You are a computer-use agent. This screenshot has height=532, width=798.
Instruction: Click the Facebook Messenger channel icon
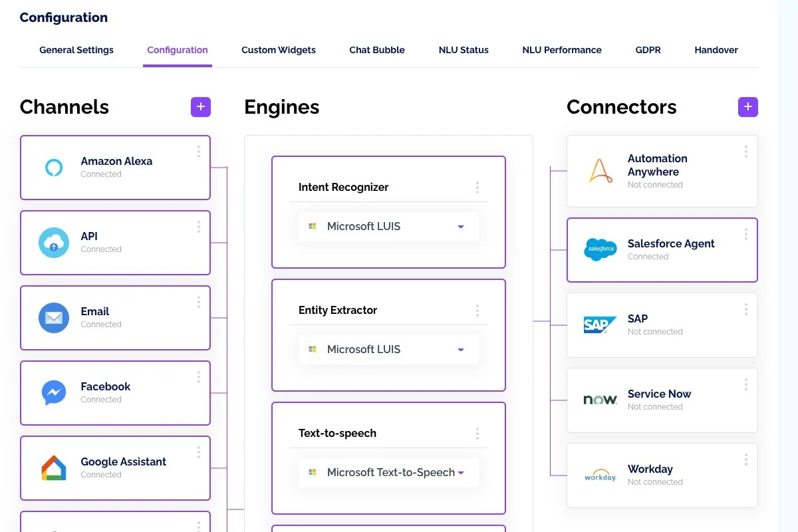click(54, 393)
